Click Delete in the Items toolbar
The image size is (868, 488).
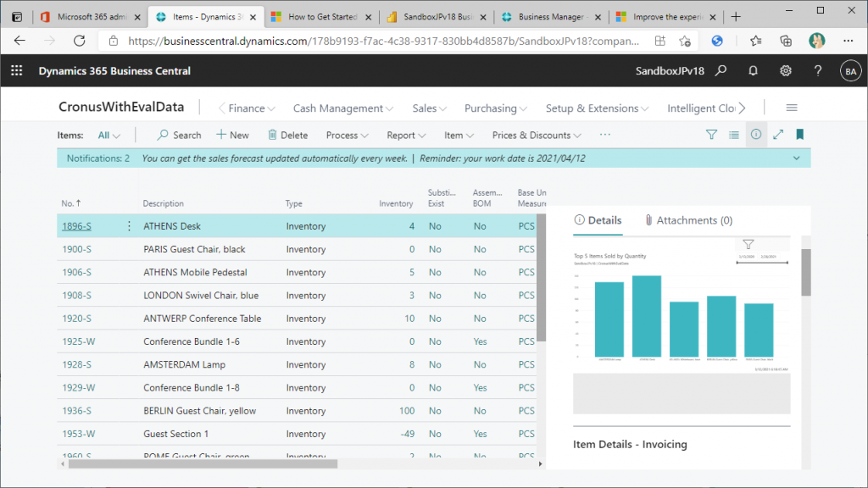coord(288,135)
